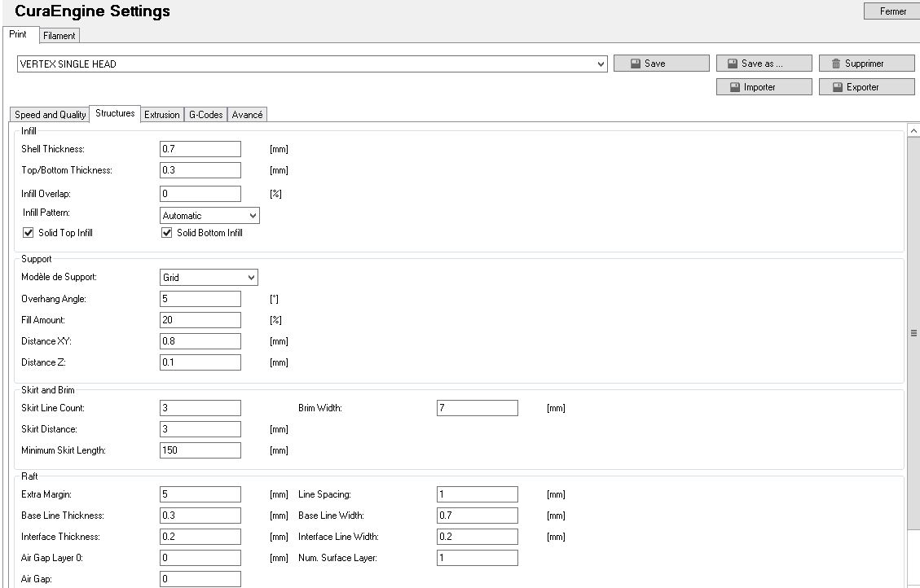The width and height of the screenshot is (920, 588).
Task: Focus the Brim Width input field
Action: point(477,408)
